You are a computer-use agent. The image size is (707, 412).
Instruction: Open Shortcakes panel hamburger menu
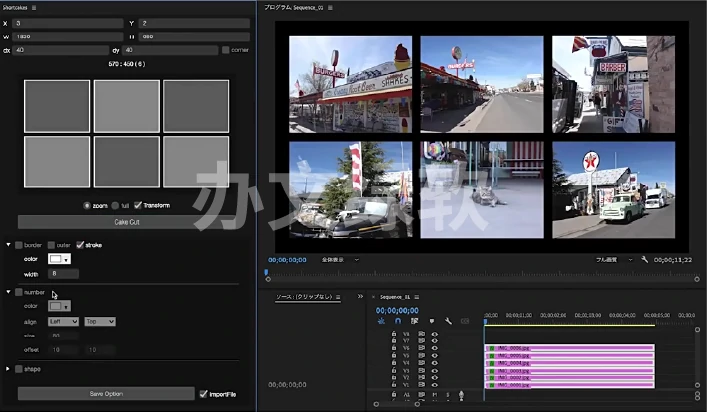[35, 7]
